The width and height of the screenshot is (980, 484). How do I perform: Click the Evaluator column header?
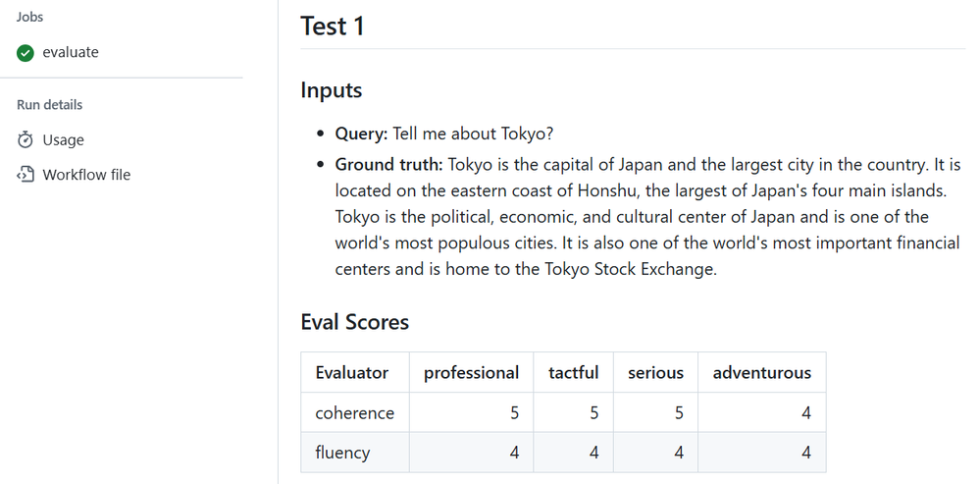(x=351, y=373)
